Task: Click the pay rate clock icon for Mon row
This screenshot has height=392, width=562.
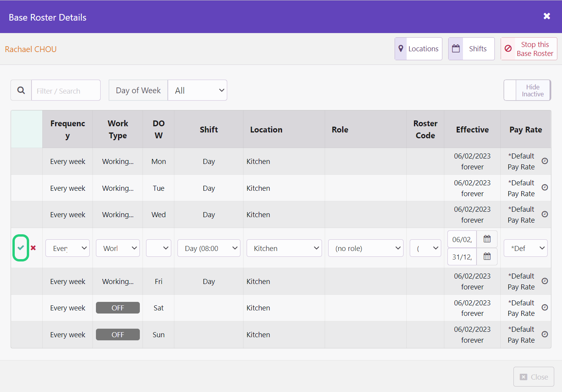Action: tap(545, 161)
